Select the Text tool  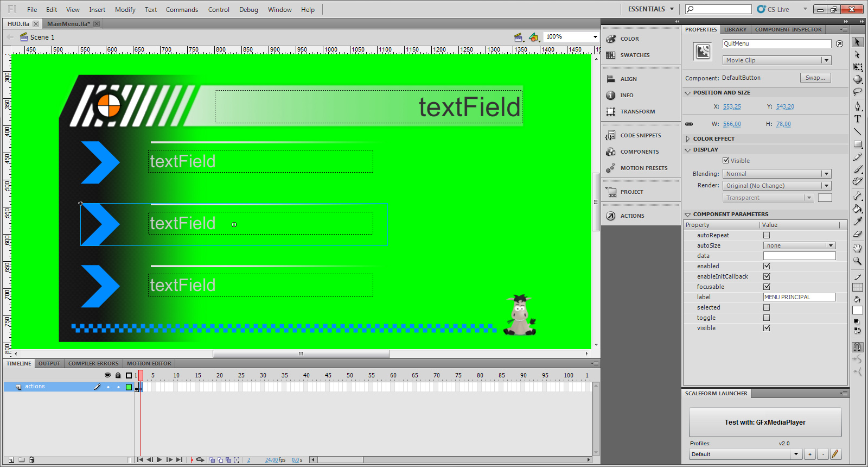pyautogui.click(x=858, y=119)
